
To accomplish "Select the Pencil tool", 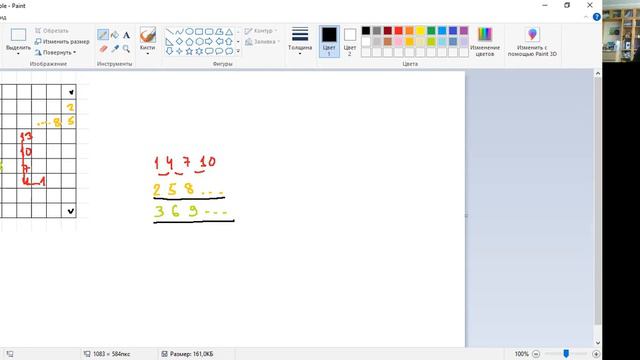I will 103,35.
